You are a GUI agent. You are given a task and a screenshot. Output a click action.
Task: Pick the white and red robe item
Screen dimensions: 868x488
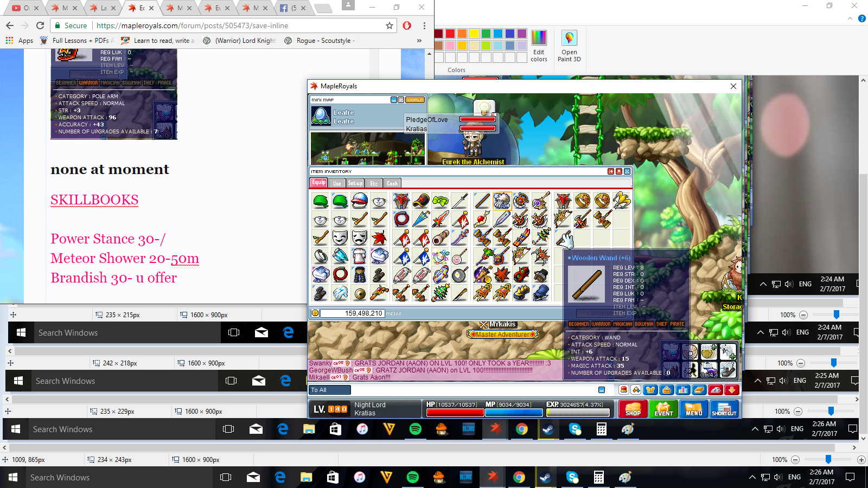point(359,256)
